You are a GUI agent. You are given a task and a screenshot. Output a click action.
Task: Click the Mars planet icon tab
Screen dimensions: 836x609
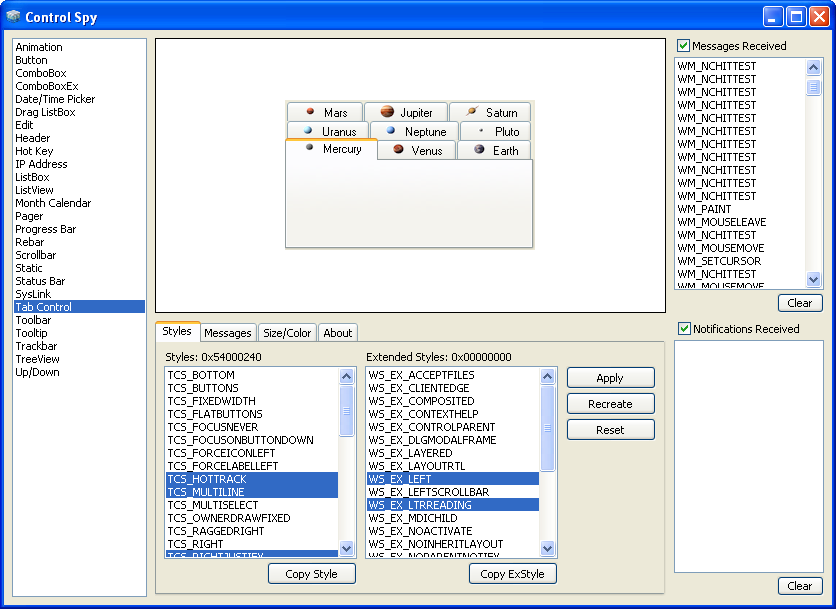coord(324,113)
